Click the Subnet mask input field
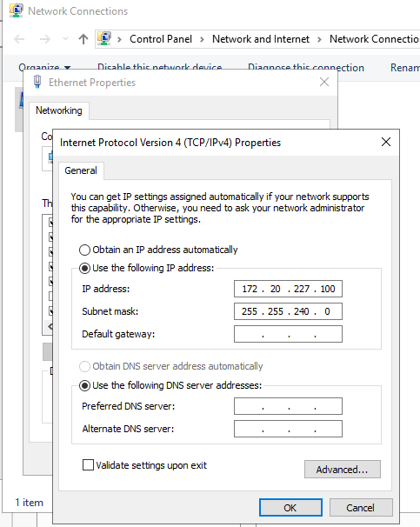 288,311
